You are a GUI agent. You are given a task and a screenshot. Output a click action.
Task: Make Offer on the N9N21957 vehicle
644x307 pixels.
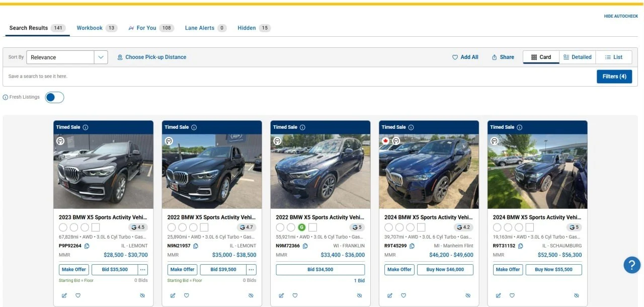183,269
